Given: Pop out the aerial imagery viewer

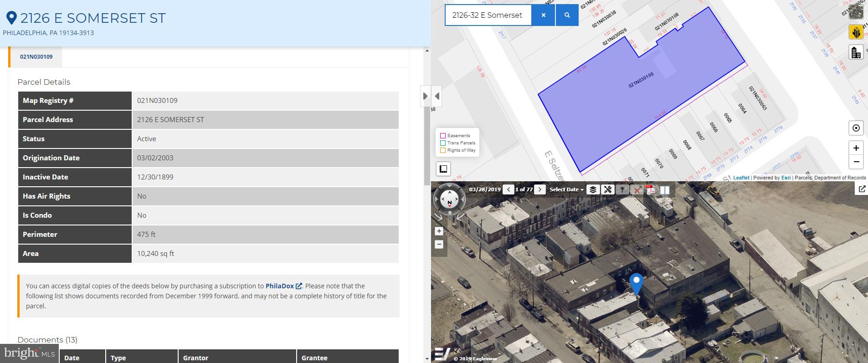Looking at the screenshot, I should [862, 189].
